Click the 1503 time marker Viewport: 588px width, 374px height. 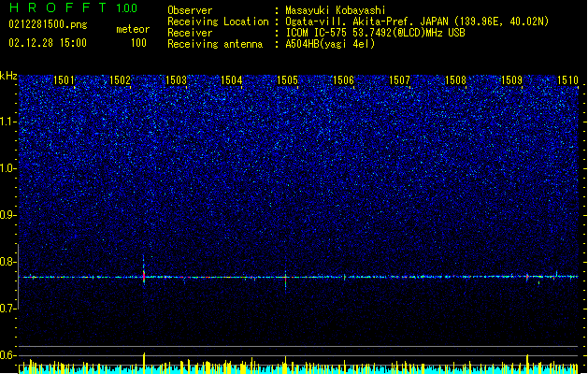176,79
